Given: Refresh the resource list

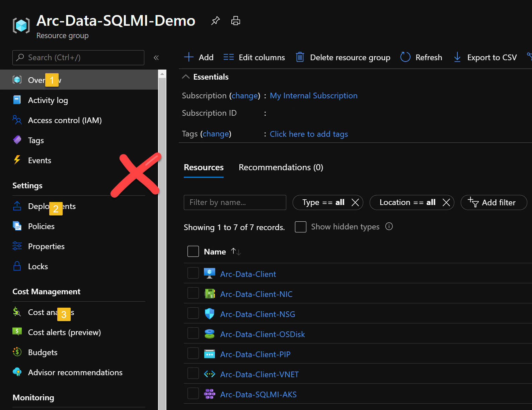Looking at the screenshot, I should pos(421,57).
